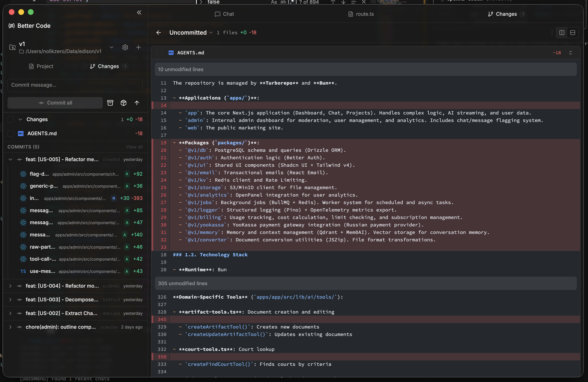Screen dimensions: 588x382
Task: Open the v1 project dropdown chevron
Action: click(x=111, y=47)
